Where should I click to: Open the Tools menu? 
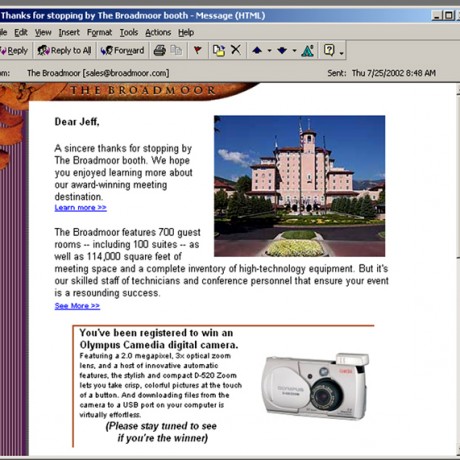pos(129,32)
